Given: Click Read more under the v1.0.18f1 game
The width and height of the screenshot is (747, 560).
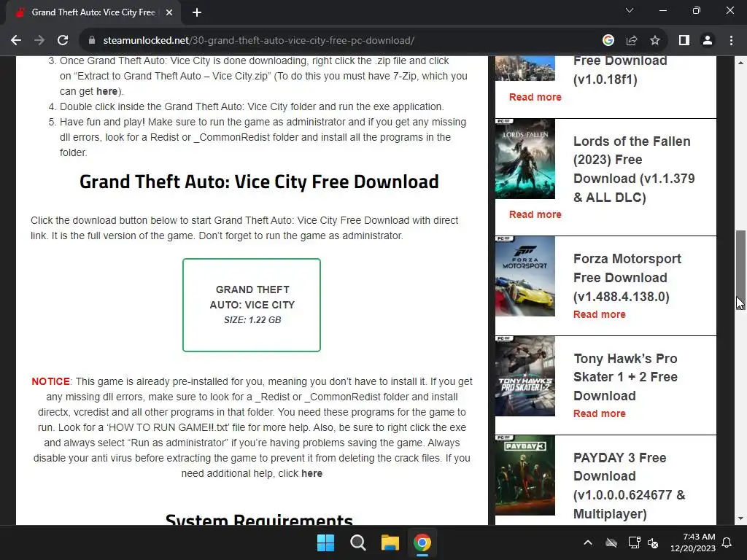Looking at the screenshot, I should click(535, 97).
